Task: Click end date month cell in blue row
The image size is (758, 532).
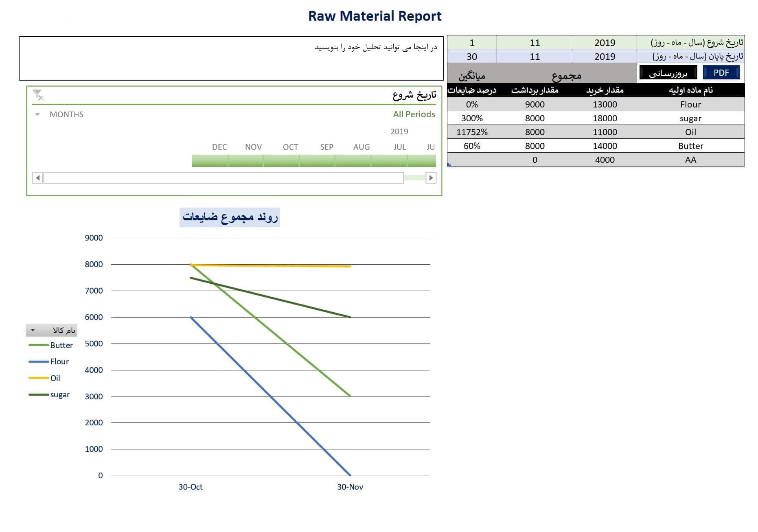Action: [535, 56]
